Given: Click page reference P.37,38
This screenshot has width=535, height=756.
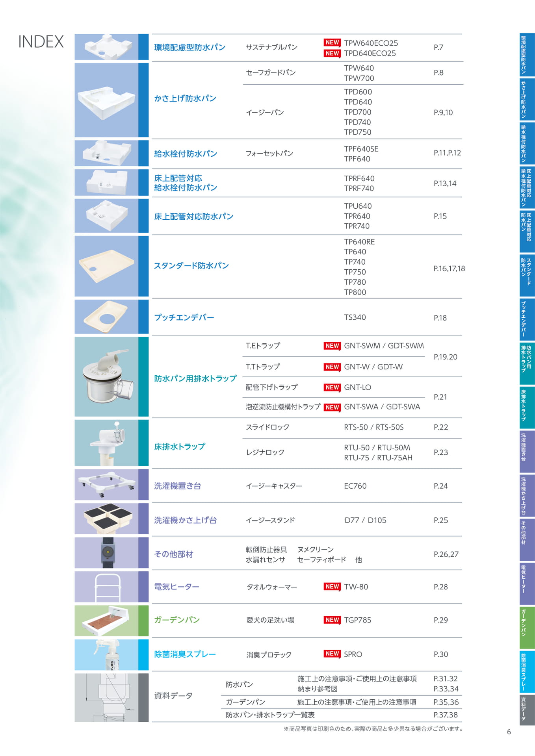Looking at the screenshot, I should coord(446,715).
